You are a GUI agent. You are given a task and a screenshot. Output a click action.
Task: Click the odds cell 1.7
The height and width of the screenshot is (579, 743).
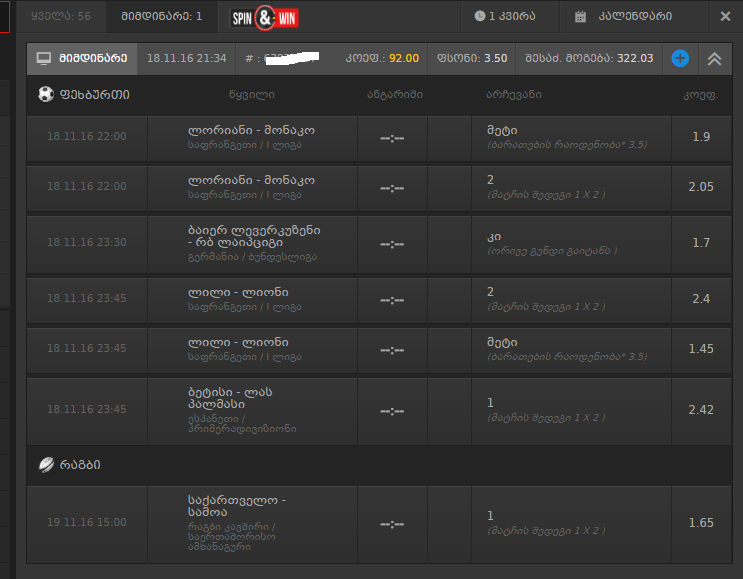[x=701, y=243]
